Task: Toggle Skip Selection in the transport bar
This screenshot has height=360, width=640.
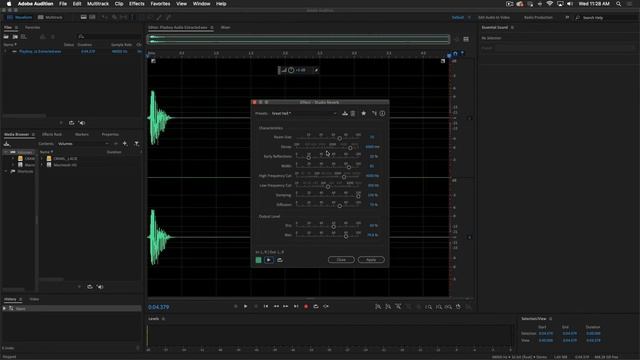Action: coord(326,306)
